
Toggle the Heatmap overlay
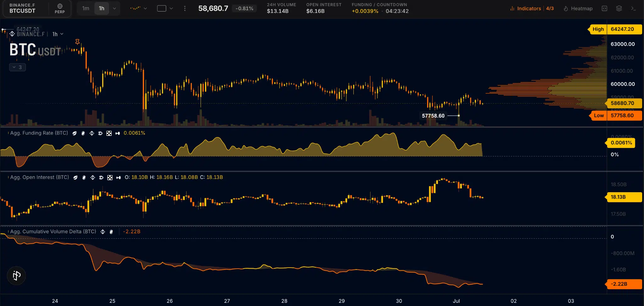tap(578, 8)
